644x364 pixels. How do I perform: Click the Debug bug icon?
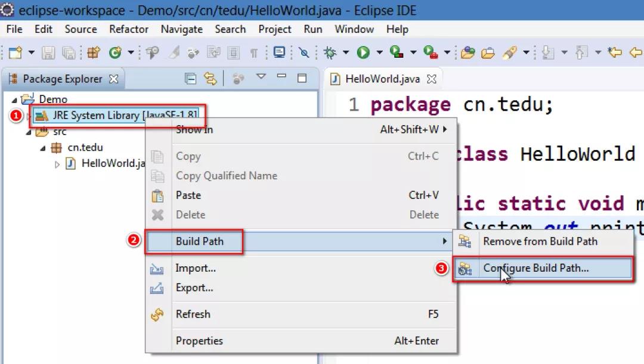point(330,52)
